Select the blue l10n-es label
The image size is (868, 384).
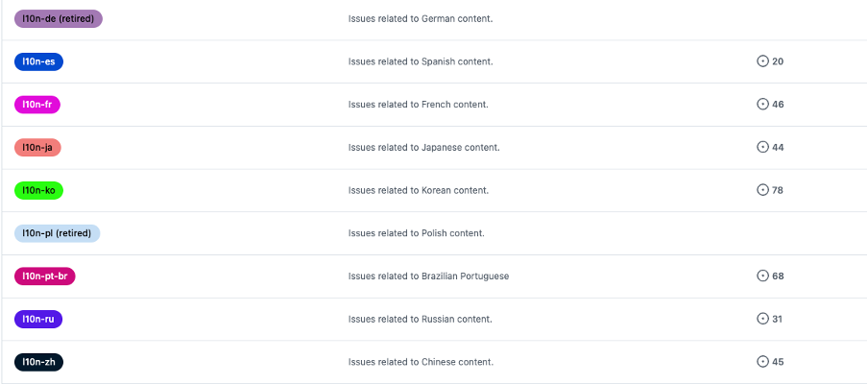coord(39,61)
